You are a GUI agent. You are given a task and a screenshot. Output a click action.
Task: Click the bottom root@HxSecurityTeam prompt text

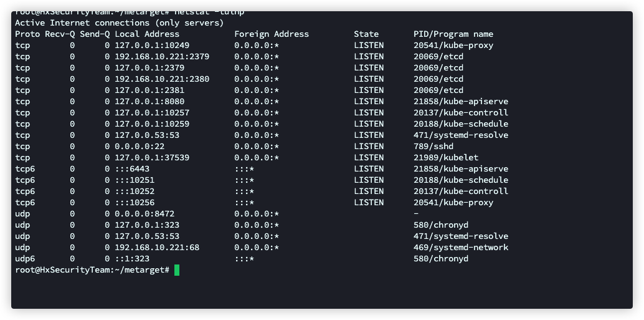coord(92,269)
